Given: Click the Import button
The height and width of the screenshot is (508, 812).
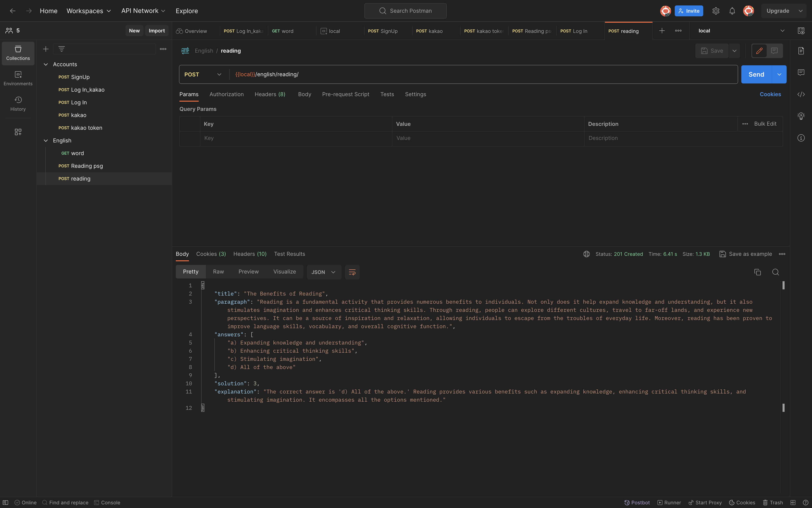Looking at the screenshot, I should pyautogui.click(x=157, y=31).
